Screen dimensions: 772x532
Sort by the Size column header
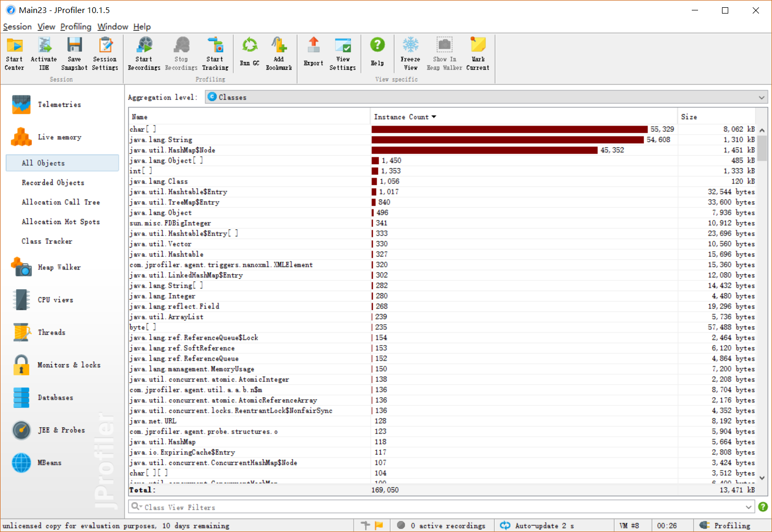tap(717, 117)
